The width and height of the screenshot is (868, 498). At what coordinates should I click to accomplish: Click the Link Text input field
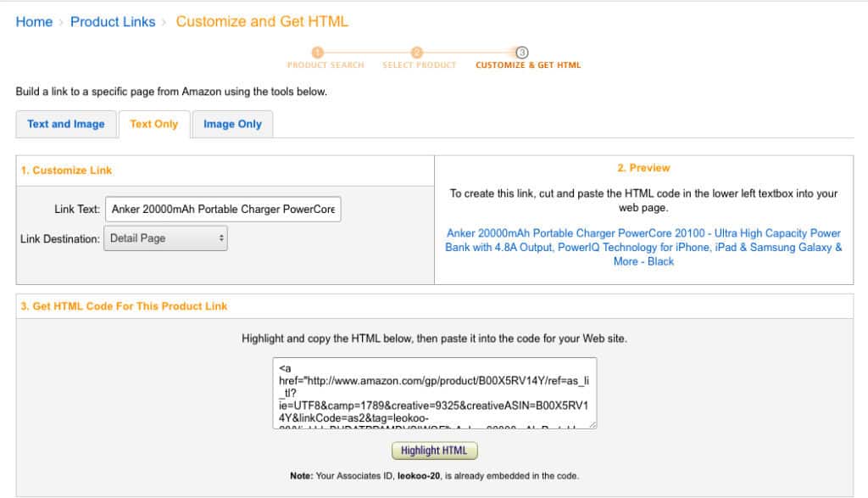point(223,209)
